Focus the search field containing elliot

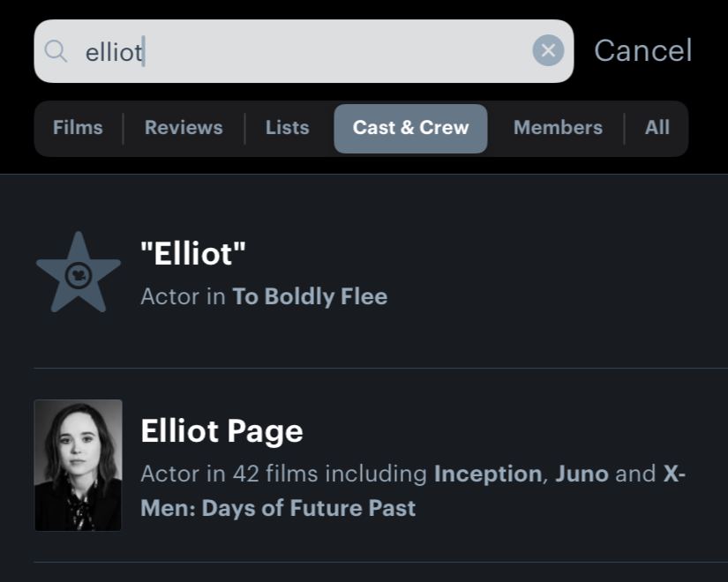304,51
